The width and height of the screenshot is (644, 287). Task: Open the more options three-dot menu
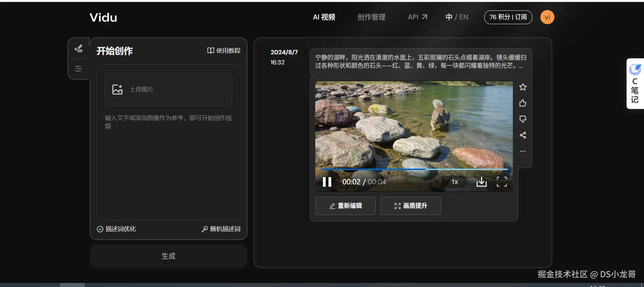(523, 151)
